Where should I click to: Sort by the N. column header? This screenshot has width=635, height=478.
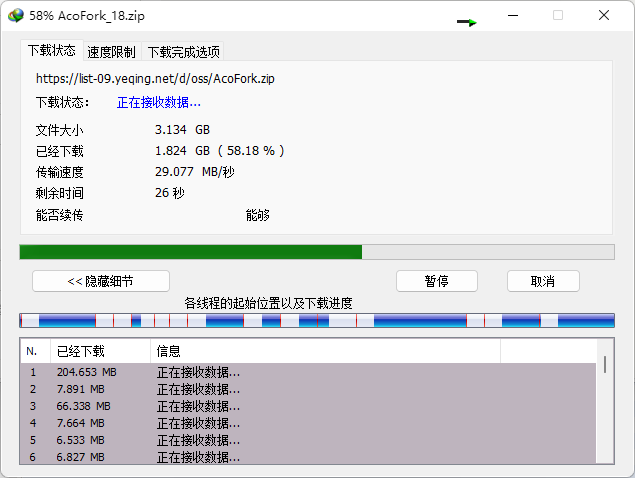34,351
